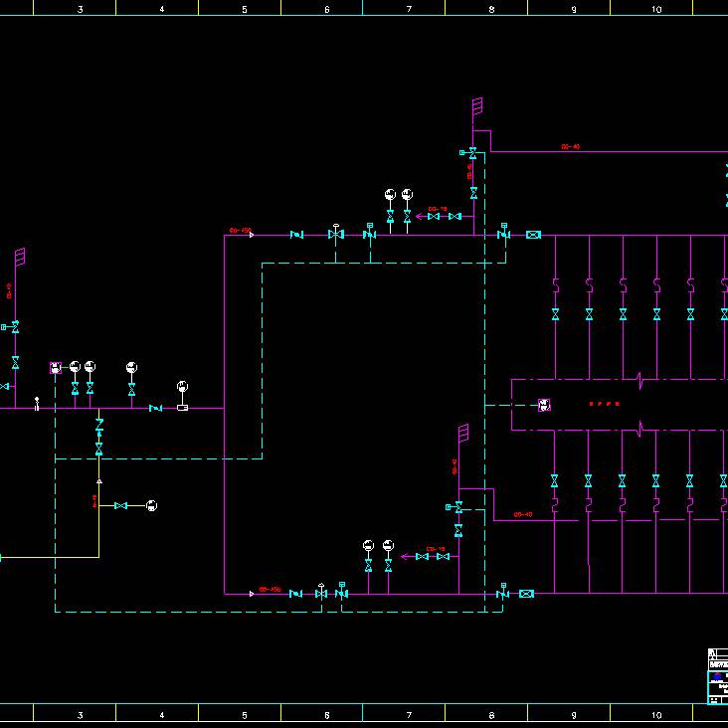Select the lower strainer box symbol

coord(526,594)
